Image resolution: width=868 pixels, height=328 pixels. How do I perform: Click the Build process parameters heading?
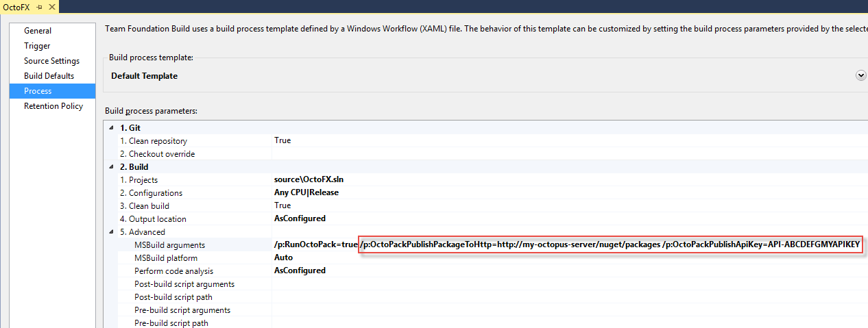[151, 111]
